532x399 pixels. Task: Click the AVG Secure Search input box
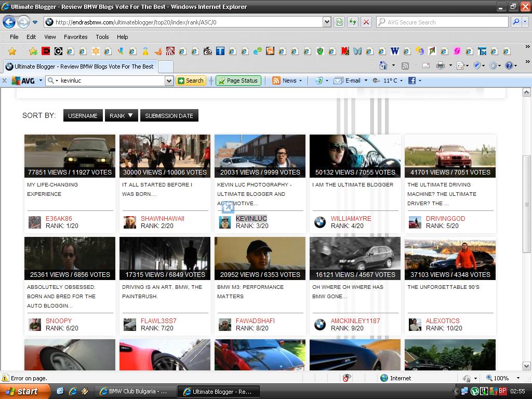[442, 22]
